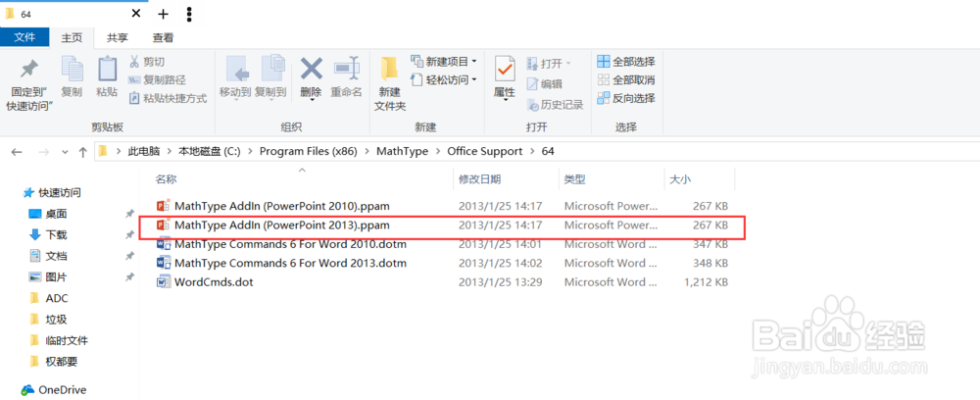This screenshot has height=400, width=980.
Task: Click the Move to button
Action: click(235, 77)
